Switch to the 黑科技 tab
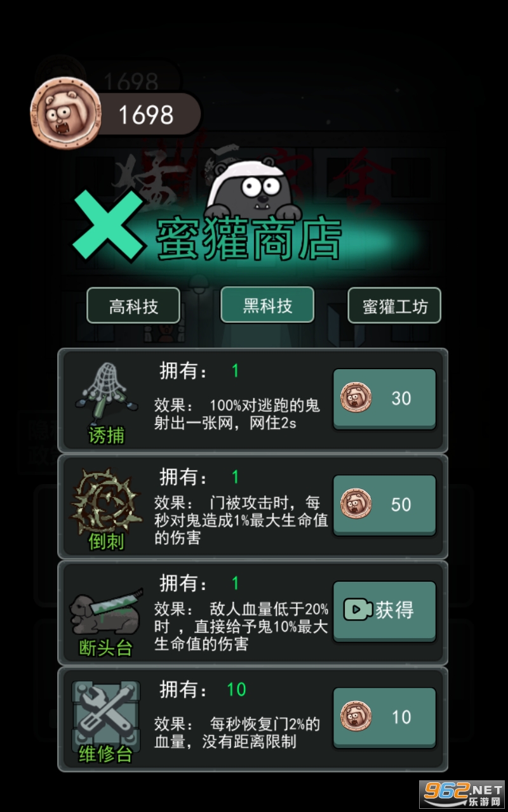 coord(267,304)
